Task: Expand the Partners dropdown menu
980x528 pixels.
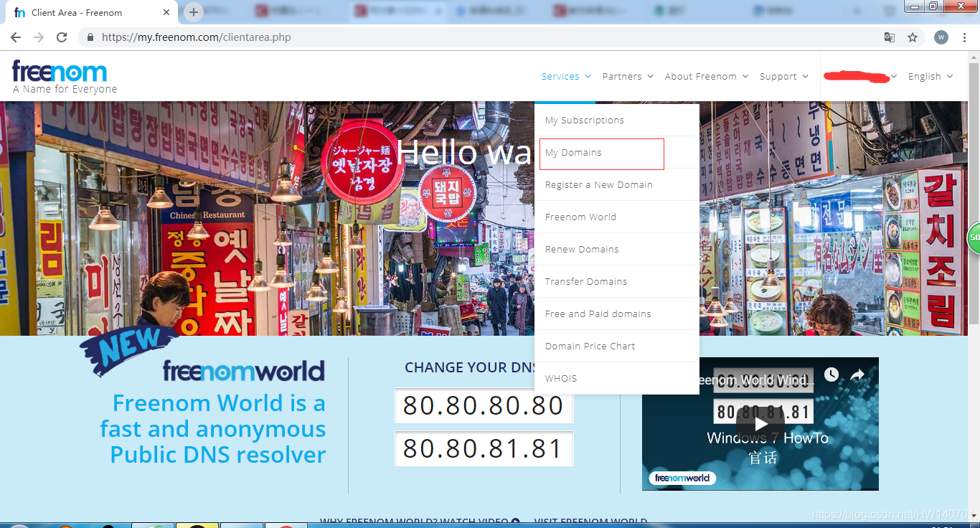Action: point(628,76)
